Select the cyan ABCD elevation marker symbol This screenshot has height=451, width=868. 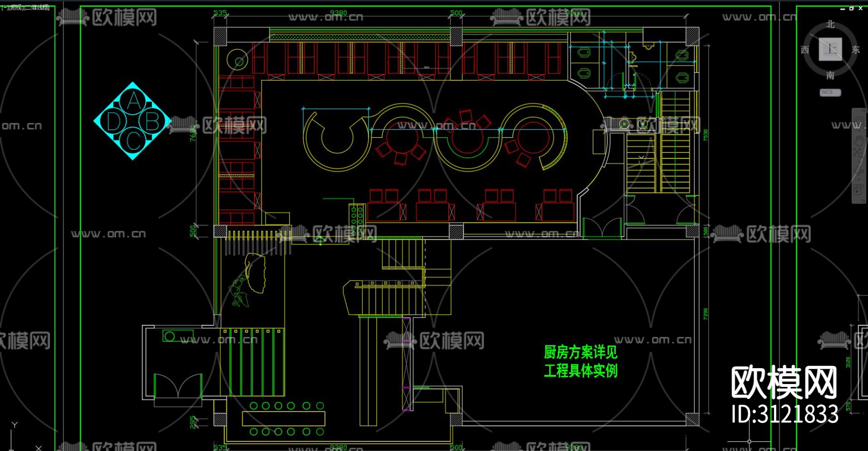tap(133, 121)
